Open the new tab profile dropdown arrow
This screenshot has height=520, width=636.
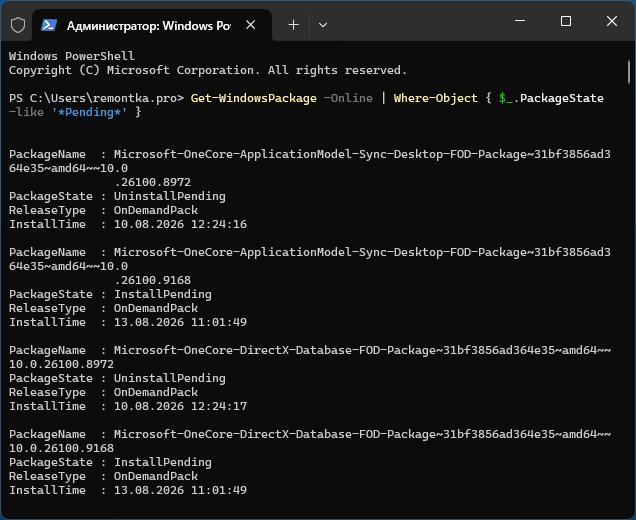pyautogui.click(x=323, y=25)
